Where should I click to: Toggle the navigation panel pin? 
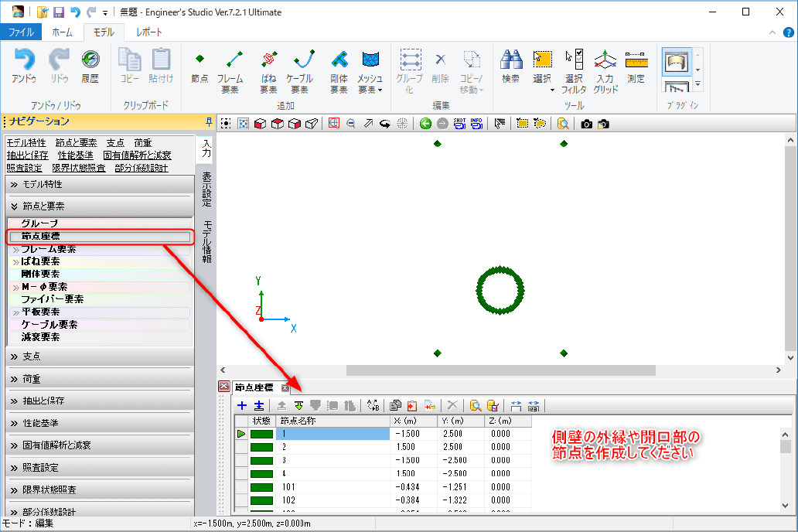[x=208, y=121]
